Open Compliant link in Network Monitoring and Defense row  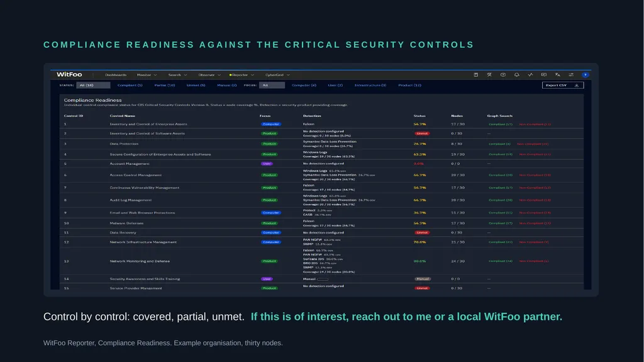point(500,261)
